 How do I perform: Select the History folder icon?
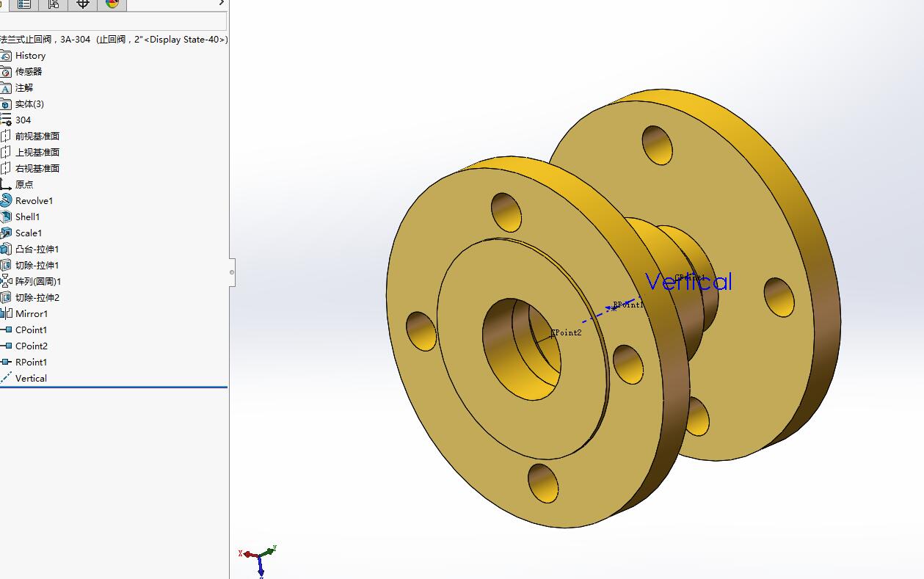pyautogui.click(x=6, y=56)
